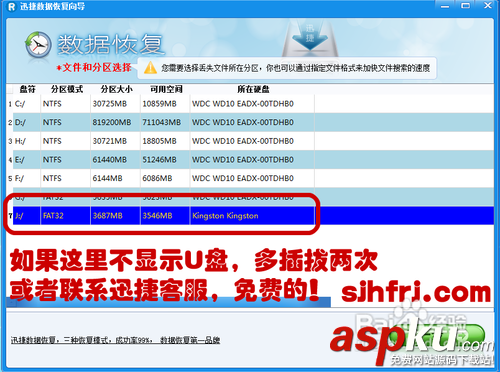The width and height of the screenshot is (500, 372).
Task: Click WDC WD10 disk cell in E:/ row
Action: click(x=252, y=160)
